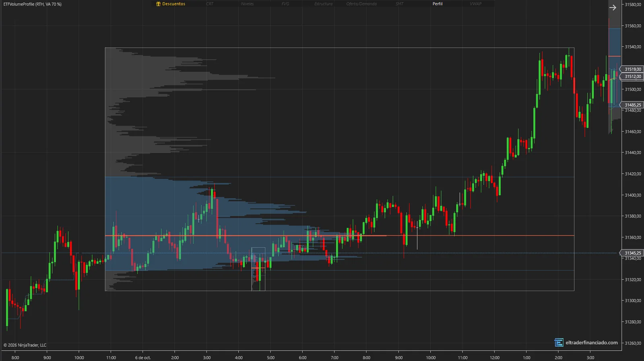Click the 31400,00 price axis label

coord(633,195)
